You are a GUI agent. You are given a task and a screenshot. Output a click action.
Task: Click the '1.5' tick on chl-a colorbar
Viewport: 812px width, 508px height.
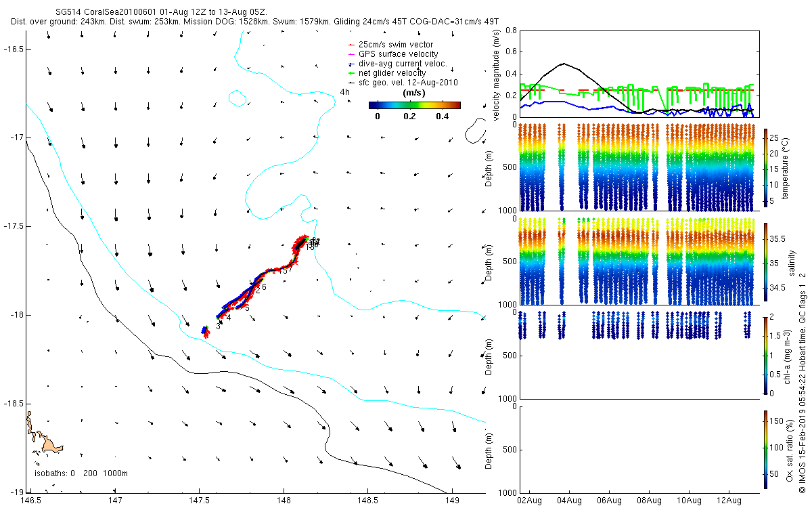(x=776, y=336)
